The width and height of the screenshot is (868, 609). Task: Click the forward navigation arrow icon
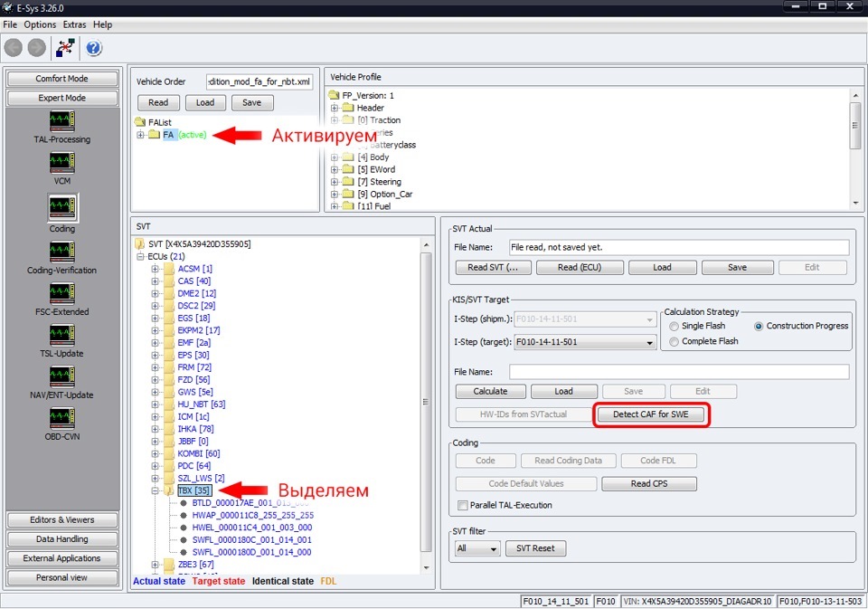pyautogui.click(x=36, y=48)
